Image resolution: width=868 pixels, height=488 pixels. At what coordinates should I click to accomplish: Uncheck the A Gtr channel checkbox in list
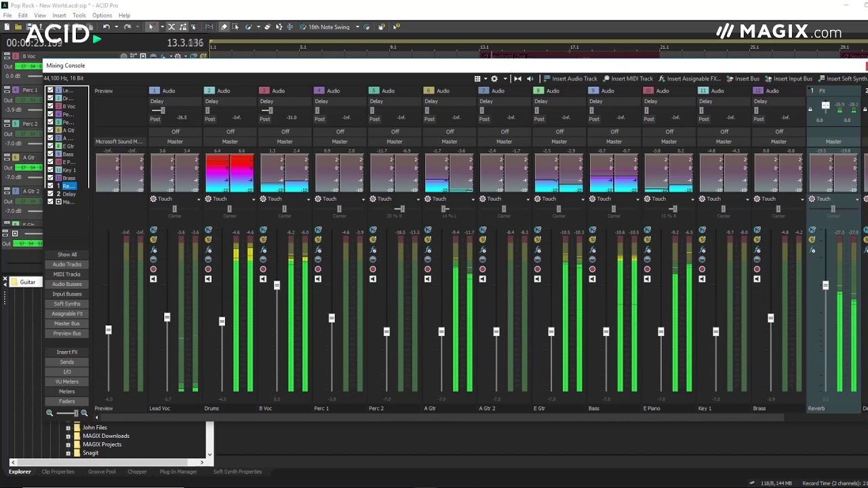[50, 130]
